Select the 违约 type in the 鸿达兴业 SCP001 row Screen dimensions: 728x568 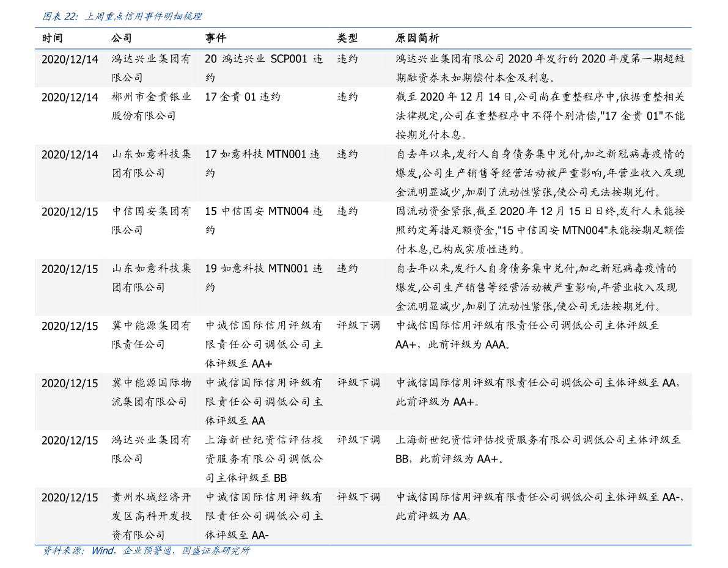(x=347, y=59)
